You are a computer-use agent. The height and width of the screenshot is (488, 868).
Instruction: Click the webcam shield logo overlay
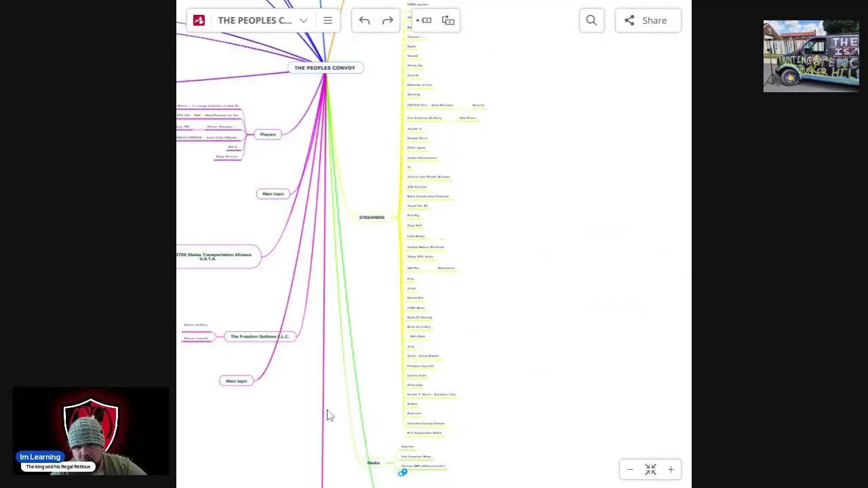click(91, 425)
